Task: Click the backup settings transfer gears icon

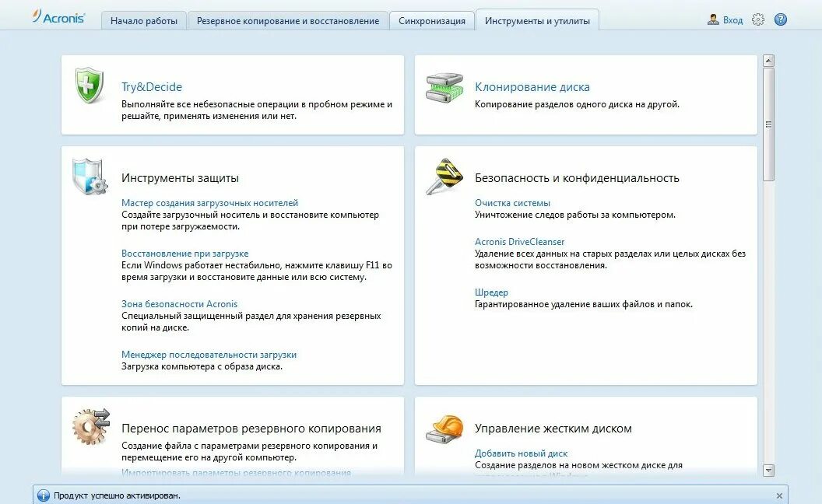Action: point(91,426)
